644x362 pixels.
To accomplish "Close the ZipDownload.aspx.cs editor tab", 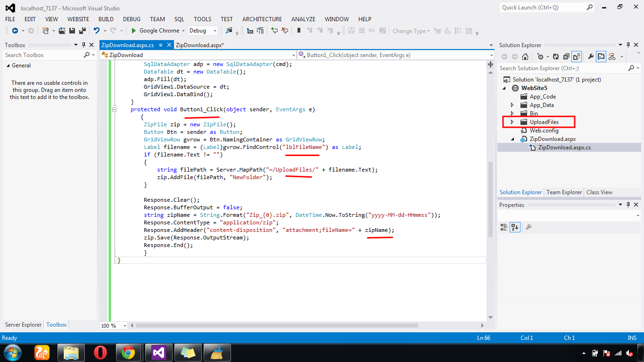I will (x=168, y=45).
